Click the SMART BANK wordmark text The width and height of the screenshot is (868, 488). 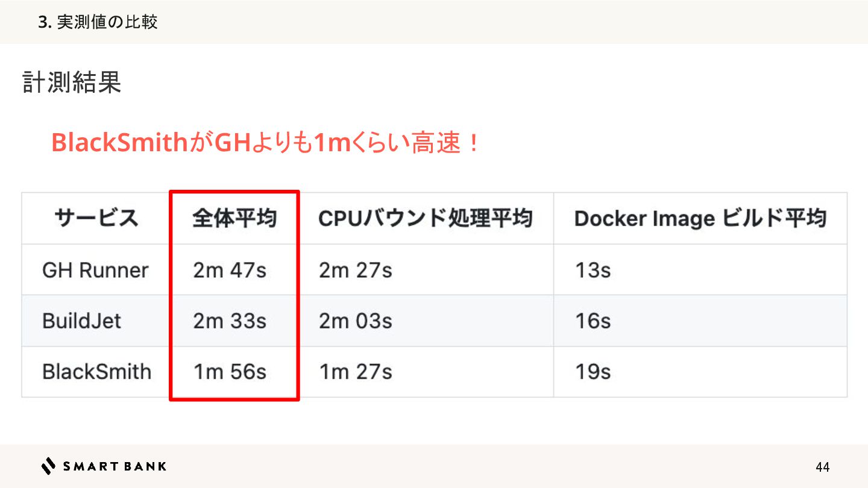click(115, 466)
